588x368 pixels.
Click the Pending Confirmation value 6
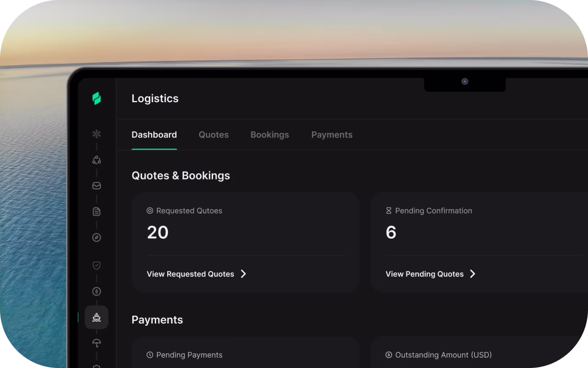(x=391, y=233)
